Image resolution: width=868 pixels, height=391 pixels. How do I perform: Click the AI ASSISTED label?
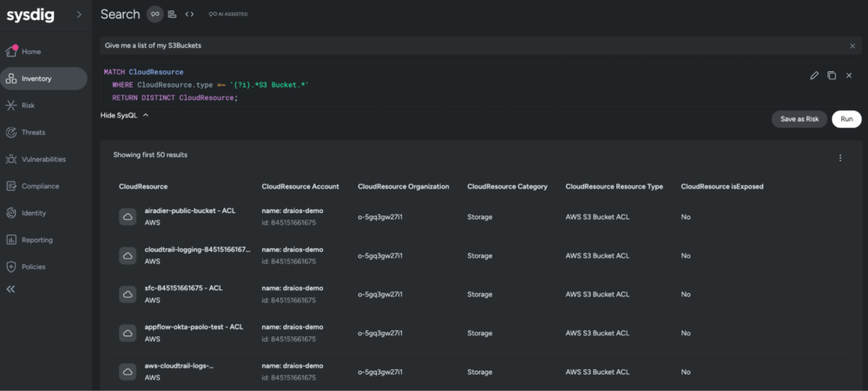click(x=228, y=15)
